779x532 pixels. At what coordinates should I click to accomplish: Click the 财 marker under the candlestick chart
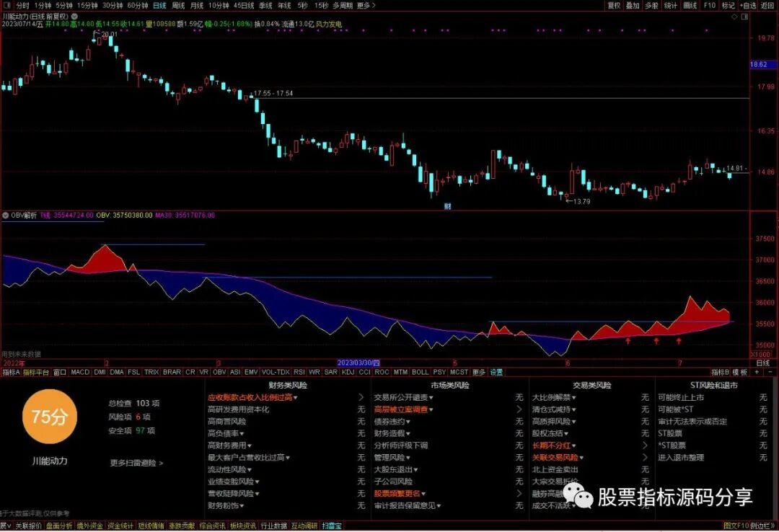447,206
